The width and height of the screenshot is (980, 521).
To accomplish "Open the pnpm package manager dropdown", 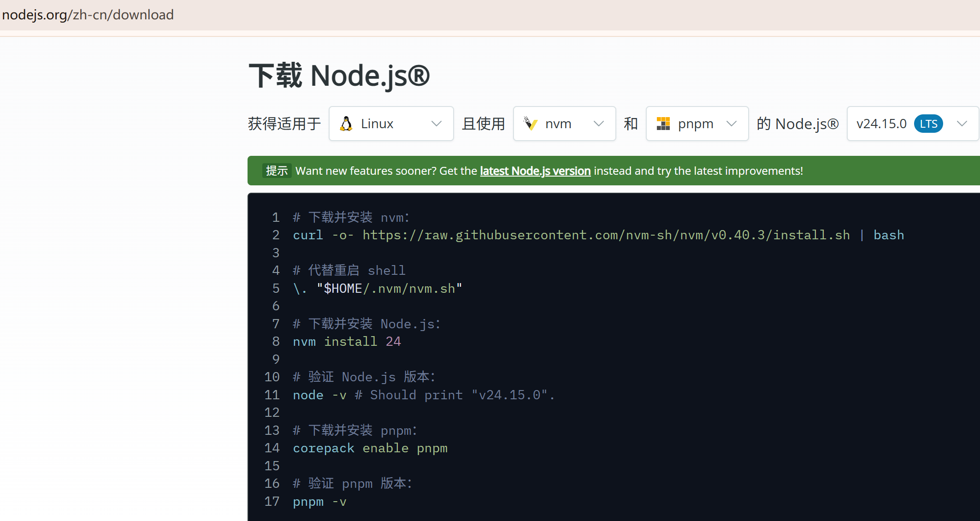I will [x=697, y=124].
